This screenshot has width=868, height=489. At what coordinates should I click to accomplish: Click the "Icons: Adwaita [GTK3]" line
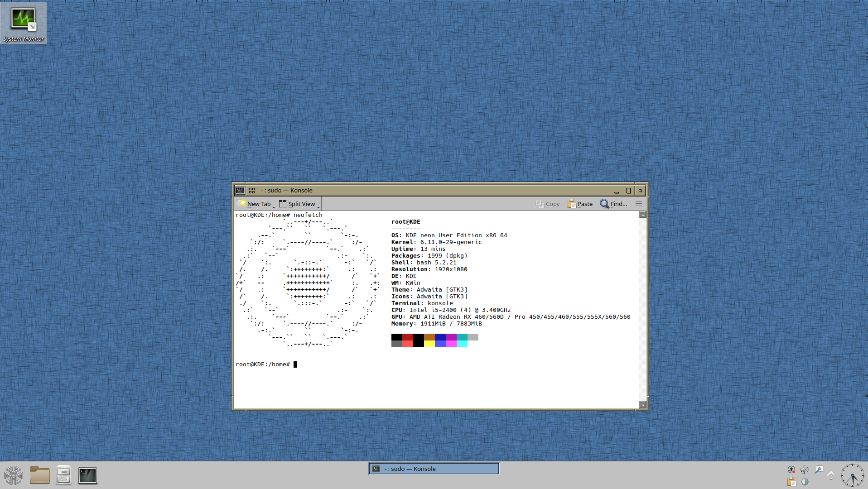429,297
